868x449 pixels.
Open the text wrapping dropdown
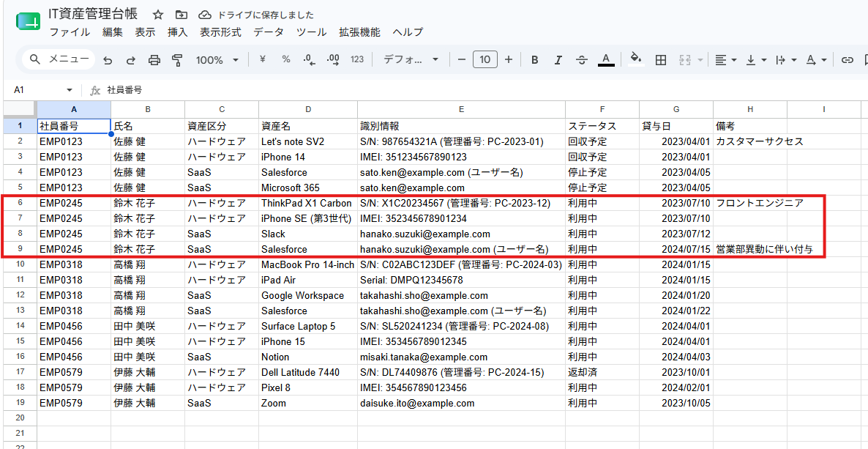(x=785, y=60)
